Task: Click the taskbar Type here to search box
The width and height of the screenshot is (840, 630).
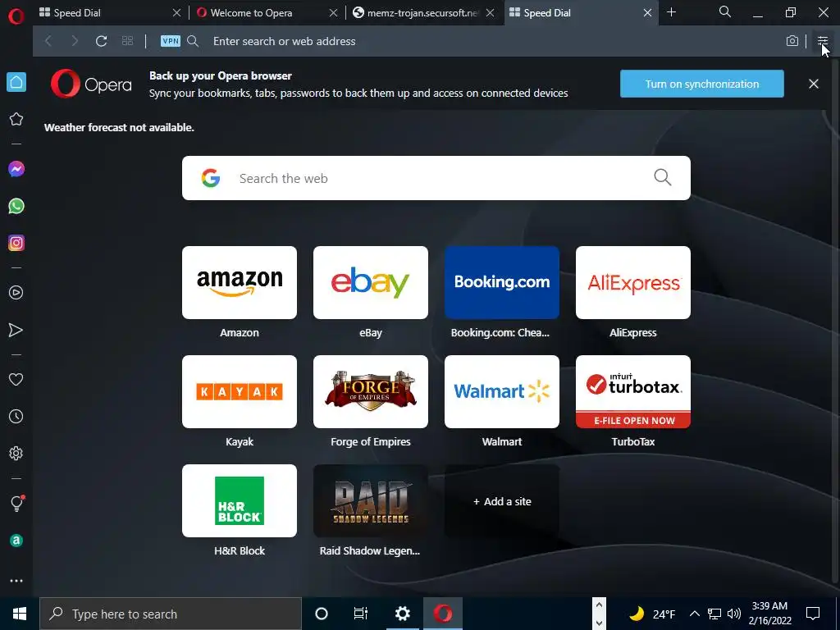Action: [x=171, y=614]
